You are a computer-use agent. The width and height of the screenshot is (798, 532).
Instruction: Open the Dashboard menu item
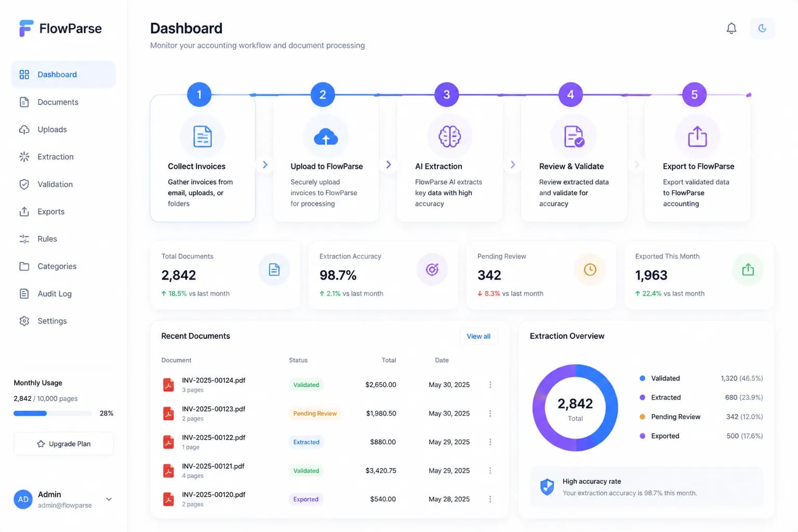[63, 74]
